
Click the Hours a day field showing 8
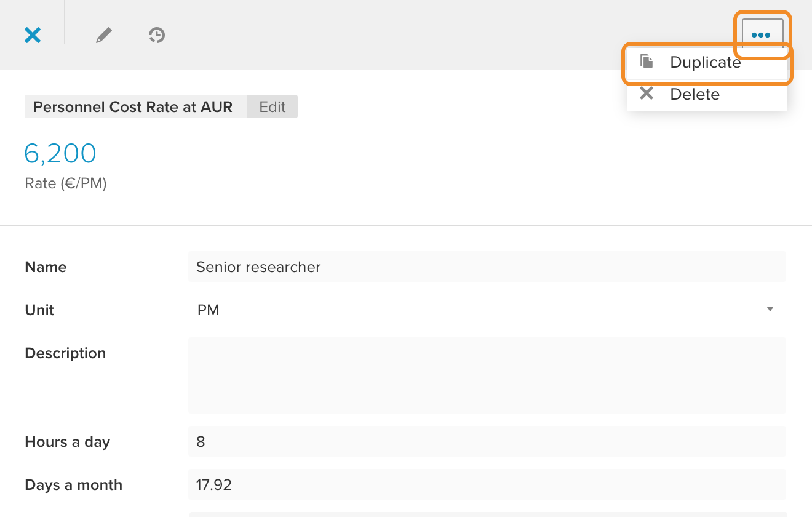click(487, 441)
